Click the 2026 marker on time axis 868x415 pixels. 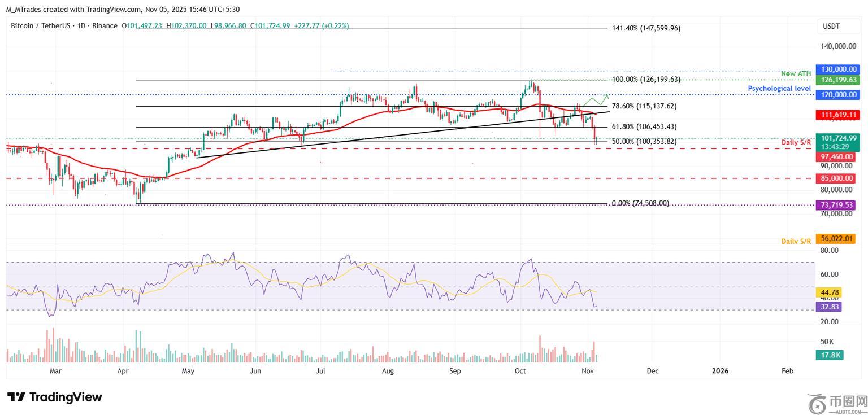click(x=720, y=371)
